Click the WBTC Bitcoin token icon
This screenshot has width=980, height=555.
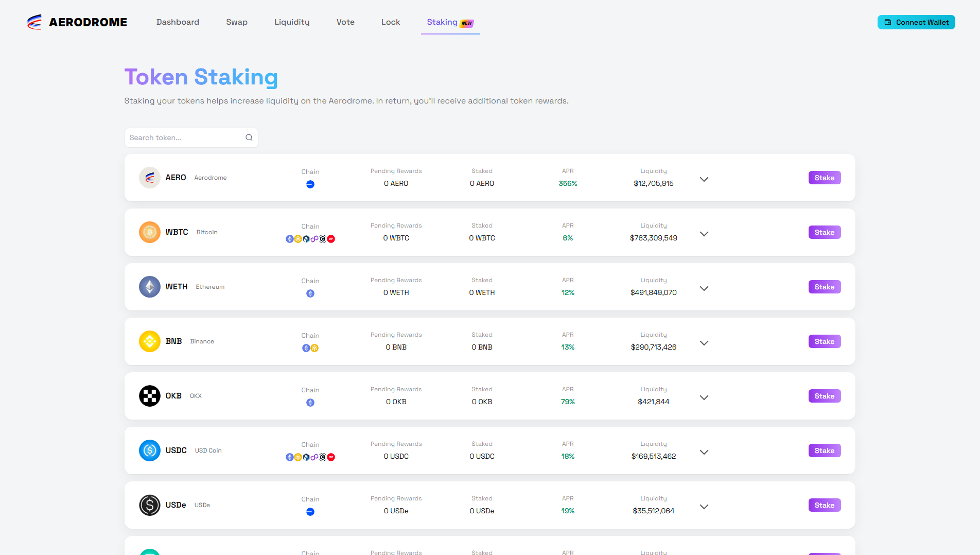(150, 232)
